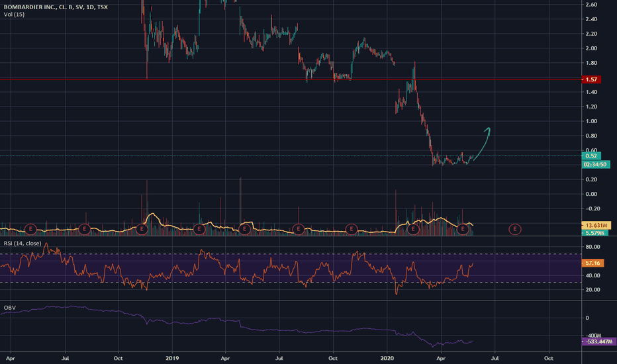
Task: Click the 1.40 price scale value
Action: (x=591, y=92)
